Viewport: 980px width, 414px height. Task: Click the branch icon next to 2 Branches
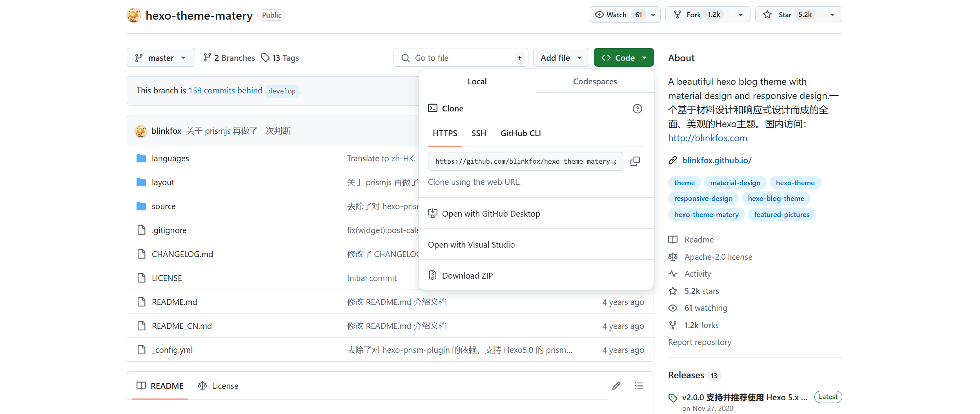click(x=207, y=58)
